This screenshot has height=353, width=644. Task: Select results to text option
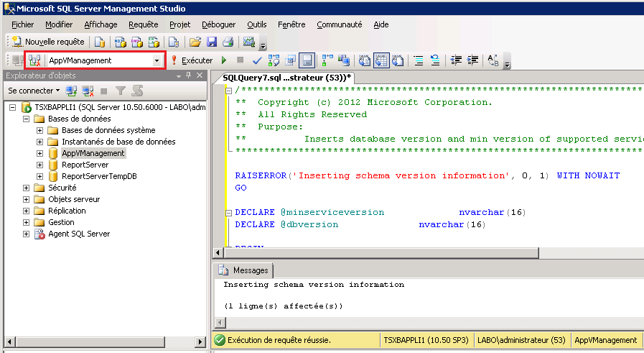pos(364,60)
